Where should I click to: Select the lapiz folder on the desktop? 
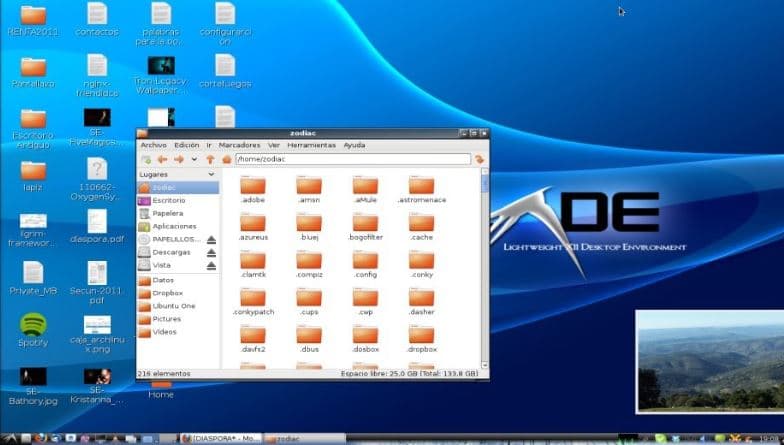33,176
